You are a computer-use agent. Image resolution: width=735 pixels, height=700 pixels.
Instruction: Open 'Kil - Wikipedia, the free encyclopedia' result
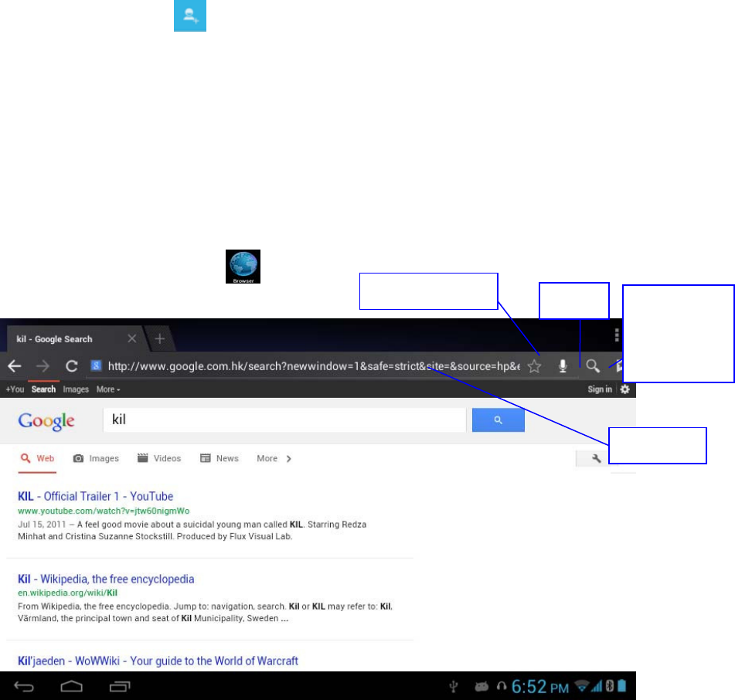pos(106,579)
